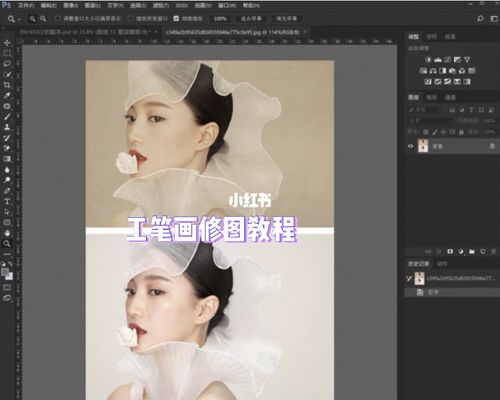Select the Rectangular Marquee tool
500x400 pixels.
tap(7, 53)
